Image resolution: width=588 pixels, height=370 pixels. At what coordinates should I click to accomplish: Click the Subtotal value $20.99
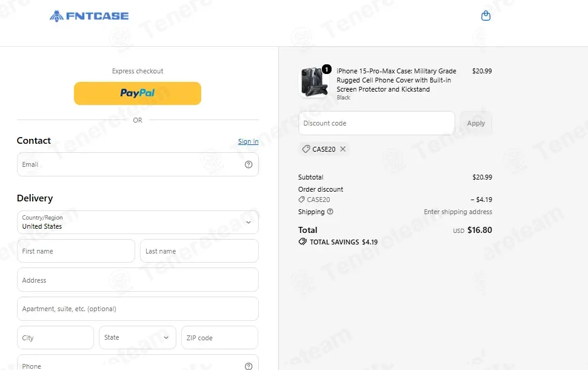tap(483, 177)
